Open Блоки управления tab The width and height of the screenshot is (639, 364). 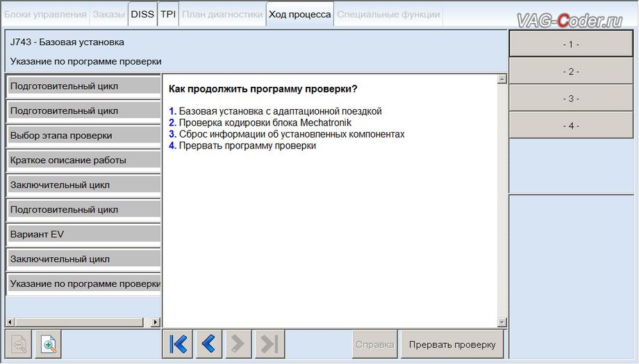[45, 15]
